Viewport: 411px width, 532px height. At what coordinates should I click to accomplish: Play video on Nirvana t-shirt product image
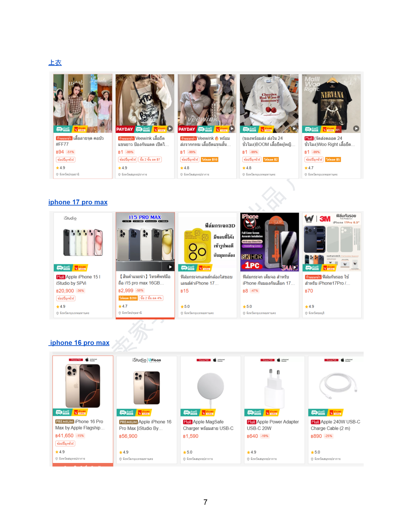(x=356, y=128)
